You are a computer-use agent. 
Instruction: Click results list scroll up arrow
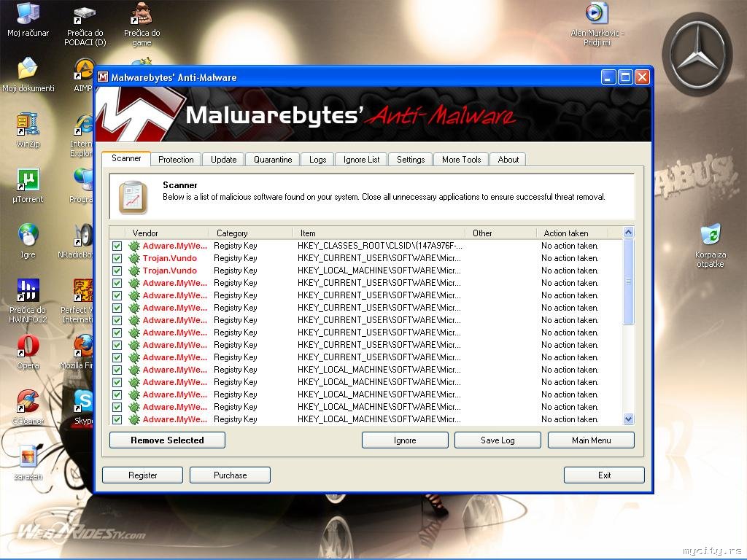628,233
